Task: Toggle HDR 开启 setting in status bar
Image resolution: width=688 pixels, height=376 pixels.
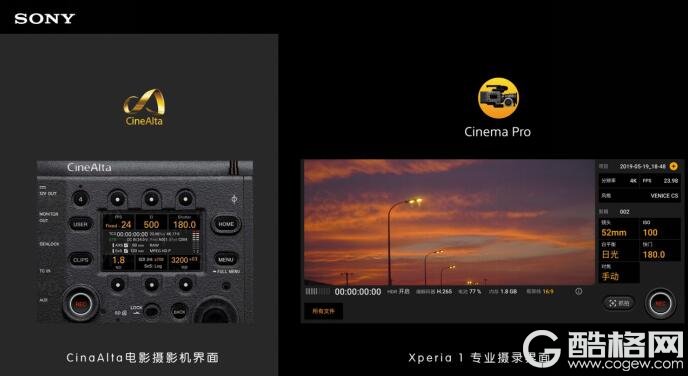Action: coord(398,291)
